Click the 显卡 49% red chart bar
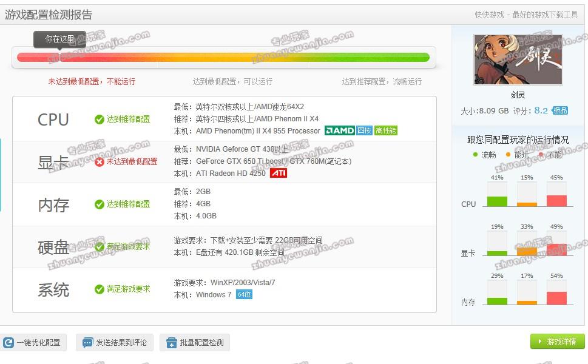The width and height of the screenshot is (588, 364). pyautogui.click(x=556, y=250)
